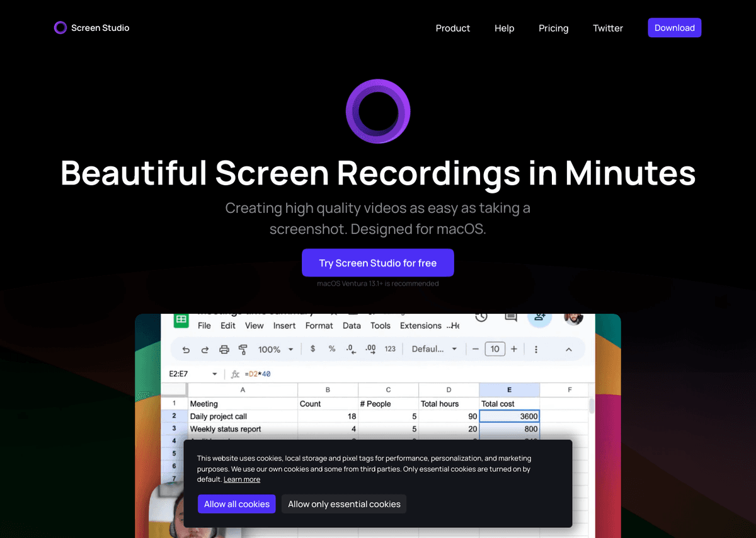
Task: Open the Learn more cookie link
Action: 242,479
